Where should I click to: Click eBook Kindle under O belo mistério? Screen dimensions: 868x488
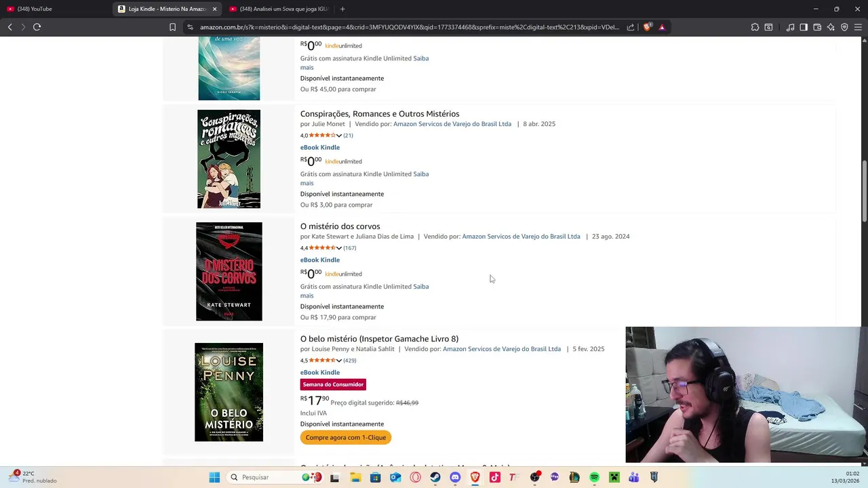click(320, 373)
